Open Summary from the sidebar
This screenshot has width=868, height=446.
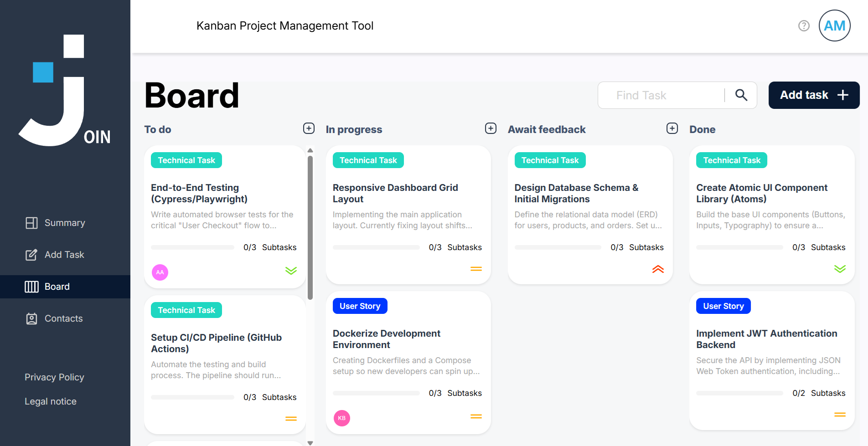pos(65,223)
